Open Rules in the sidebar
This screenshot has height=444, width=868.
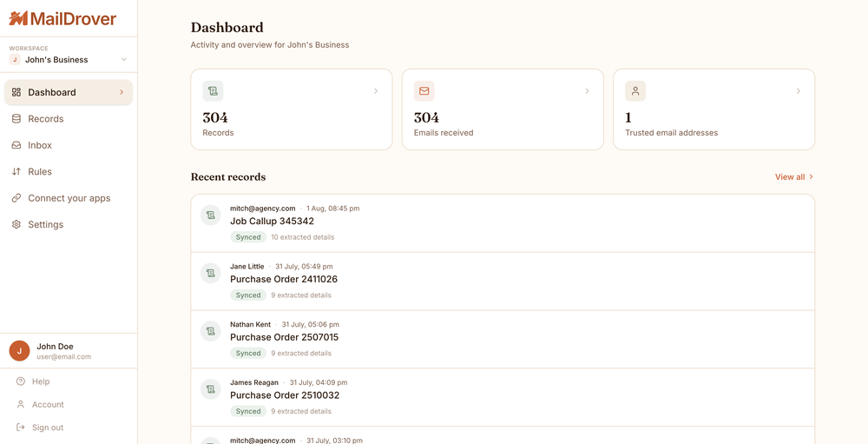(x=69, y=172)
